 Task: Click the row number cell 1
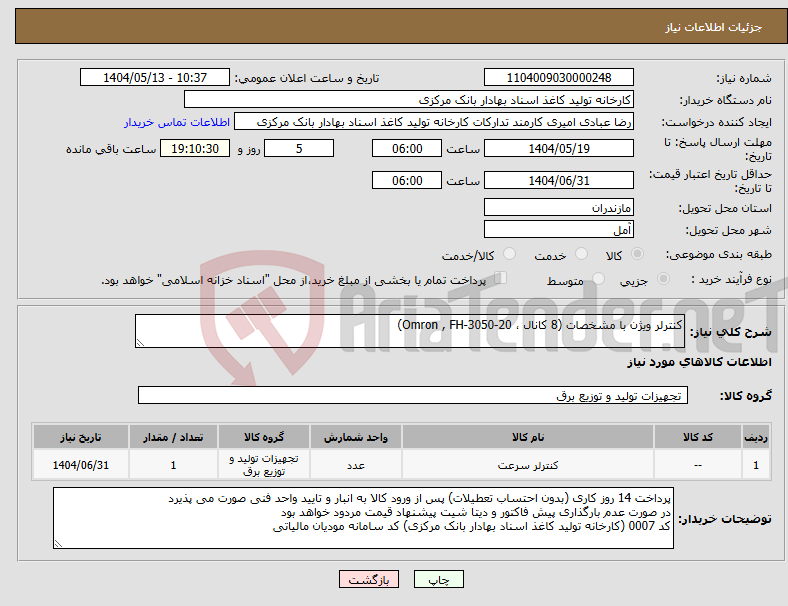point(755,465)
